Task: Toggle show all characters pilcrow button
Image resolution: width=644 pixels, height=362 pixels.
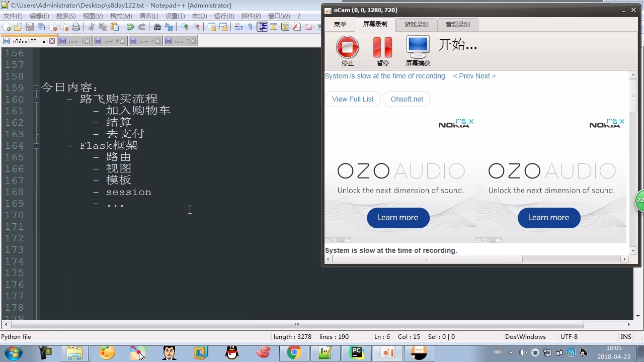Action: (251, 27)
